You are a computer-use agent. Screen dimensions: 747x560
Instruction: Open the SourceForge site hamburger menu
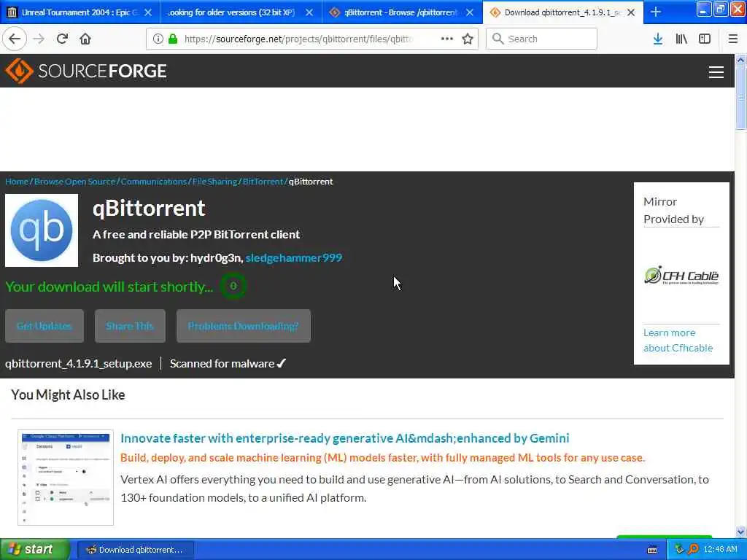pos(716,72)
